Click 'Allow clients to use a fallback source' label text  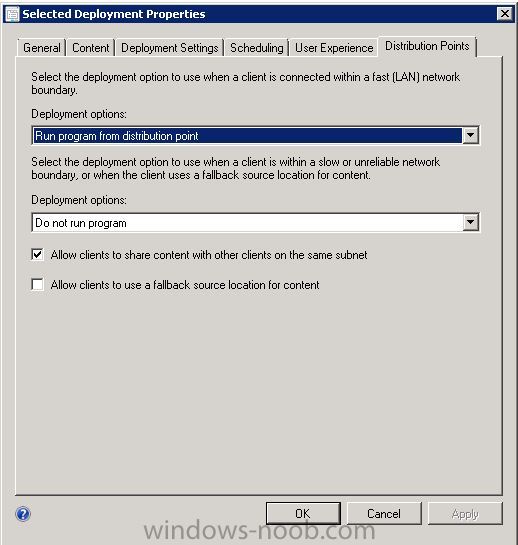pyautogui.click(x=185, y=285)
